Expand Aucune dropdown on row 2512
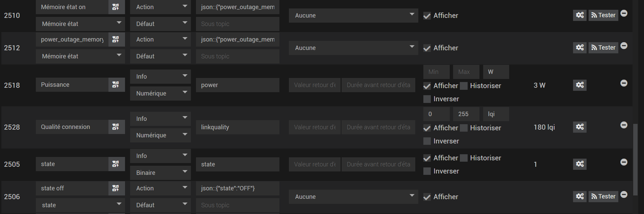Screen dimensions: 644x214 (x=353, y=48)
